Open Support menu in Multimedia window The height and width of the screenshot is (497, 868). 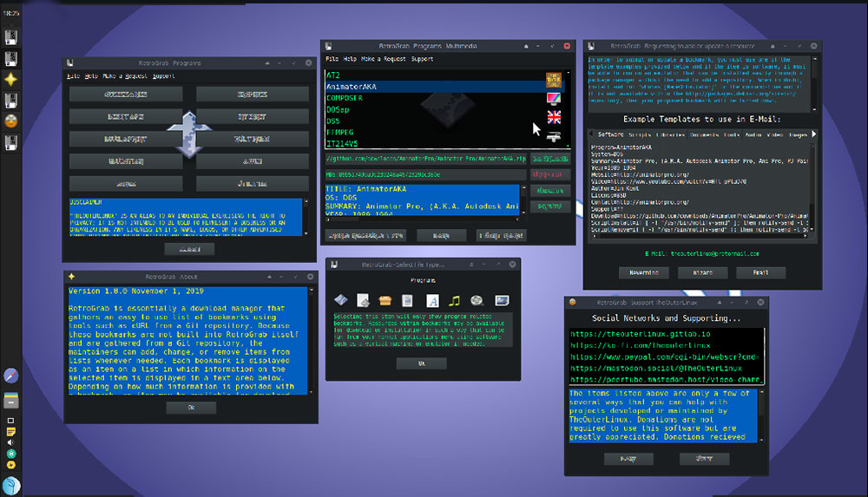423,59
